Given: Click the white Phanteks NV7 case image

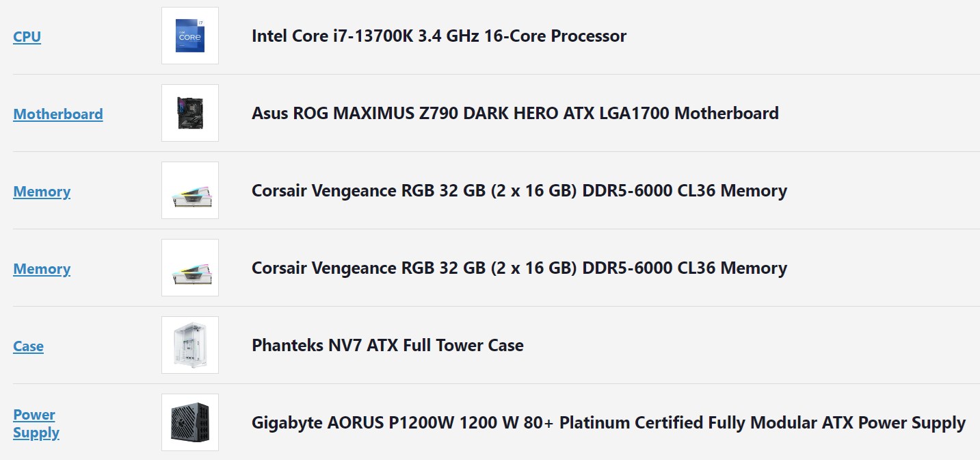Looking at the screenshot, I should (190, 345).
